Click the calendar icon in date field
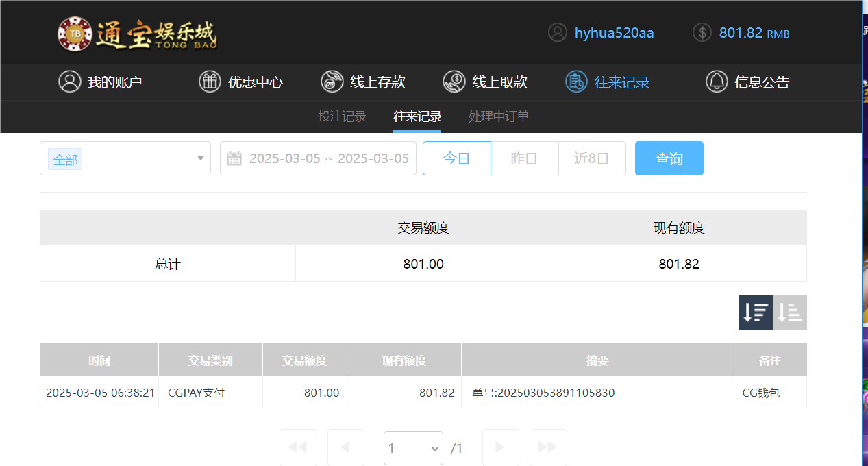This screenshot has width=868, height=466. coord(234,158)
